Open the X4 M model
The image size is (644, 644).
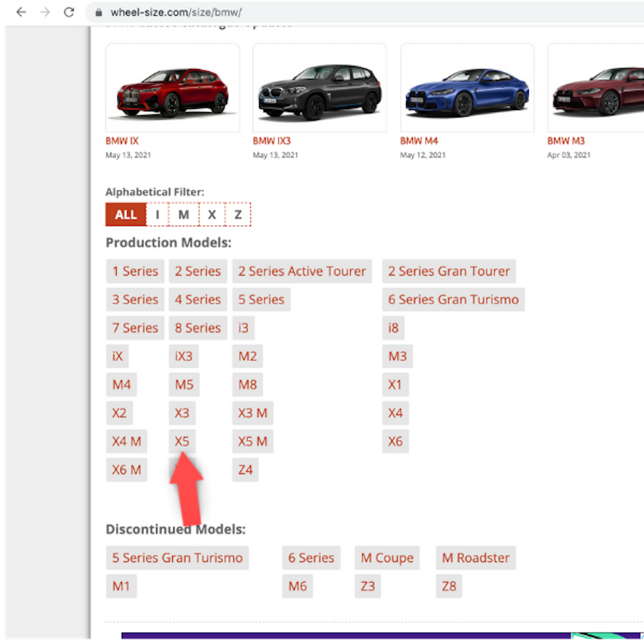click(x=127, y=441)
